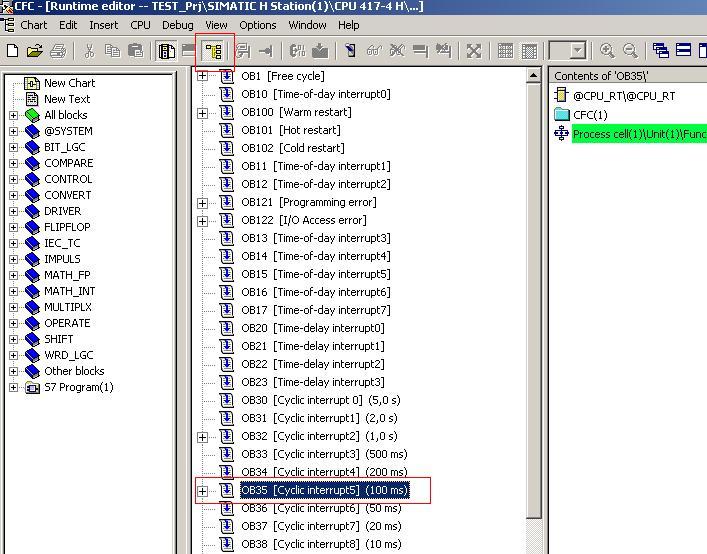Open the Insert menu

104,25
